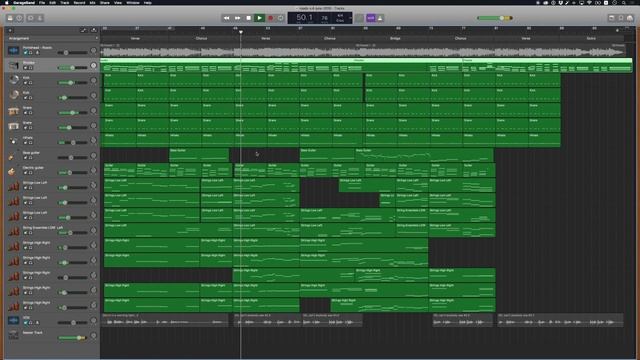Image resolution: width=640 pixels, height=360 pixels.
Task: Select the String Ensemble LOW Left track icon
Action: coord(13,231)
